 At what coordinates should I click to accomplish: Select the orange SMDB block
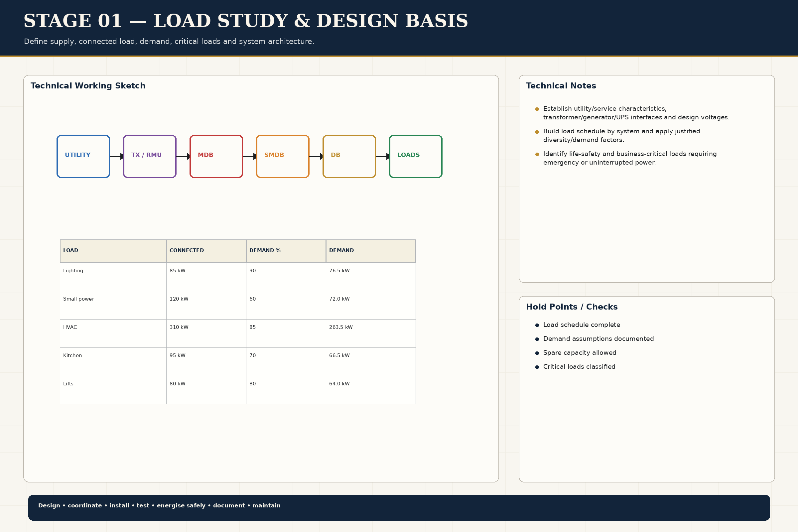click(283, 156)
